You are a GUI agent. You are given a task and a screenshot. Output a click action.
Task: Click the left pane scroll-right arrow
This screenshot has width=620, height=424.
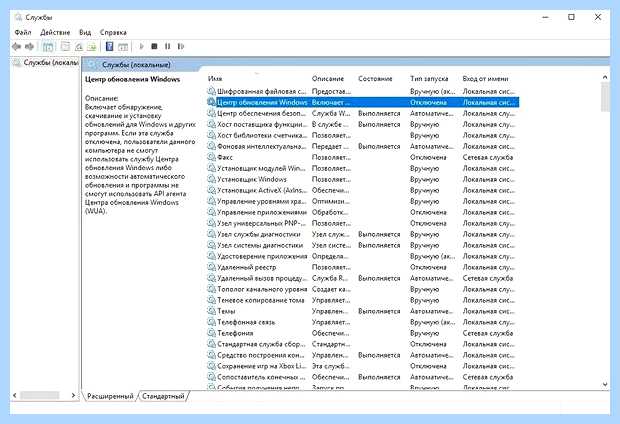(73, 395)
